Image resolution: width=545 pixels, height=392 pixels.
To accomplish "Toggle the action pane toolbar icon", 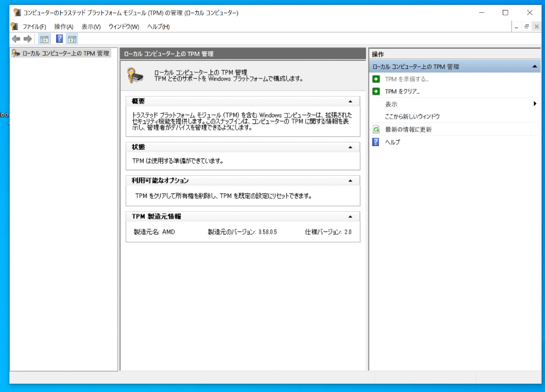I will 72,39.
